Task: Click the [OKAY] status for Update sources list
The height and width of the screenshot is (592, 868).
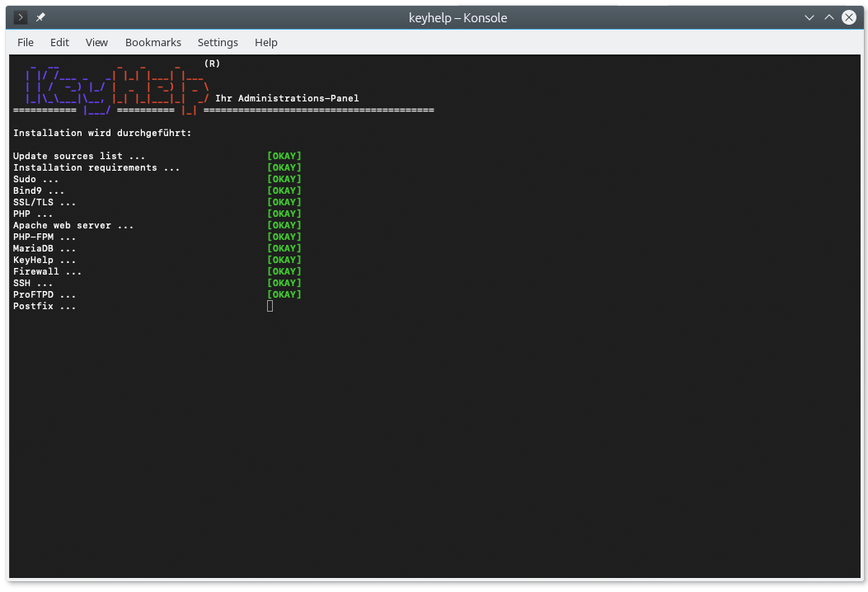Action: point(284,156)
